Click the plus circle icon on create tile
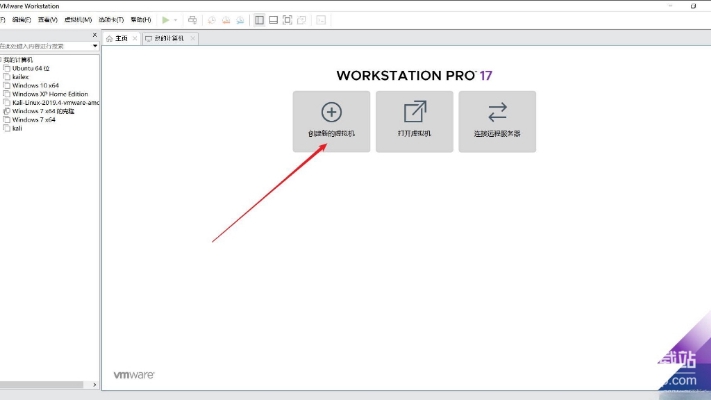 click(x=331, y=112)
